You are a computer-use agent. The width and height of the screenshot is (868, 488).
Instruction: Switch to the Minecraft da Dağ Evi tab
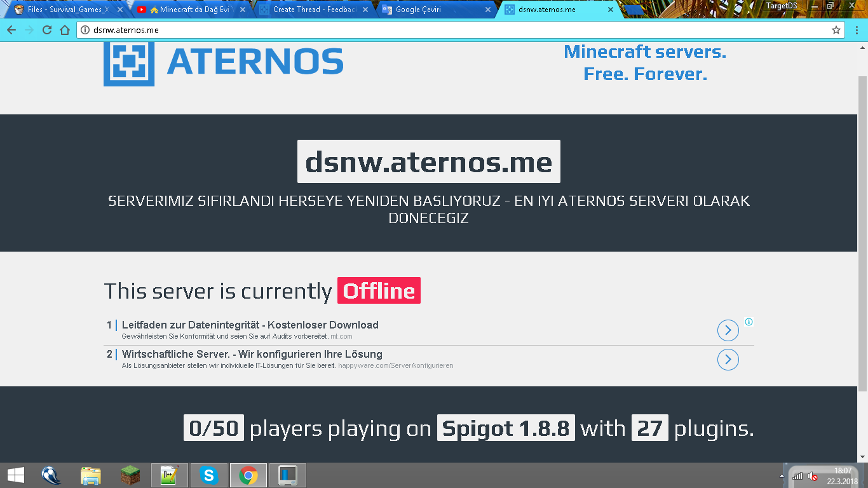click(189, 10)
